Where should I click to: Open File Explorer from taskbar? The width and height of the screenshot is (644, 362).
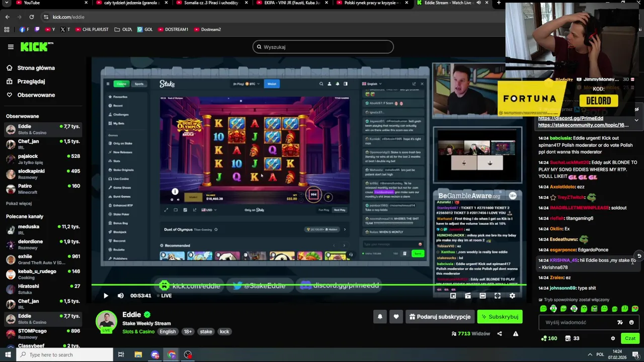138,355
